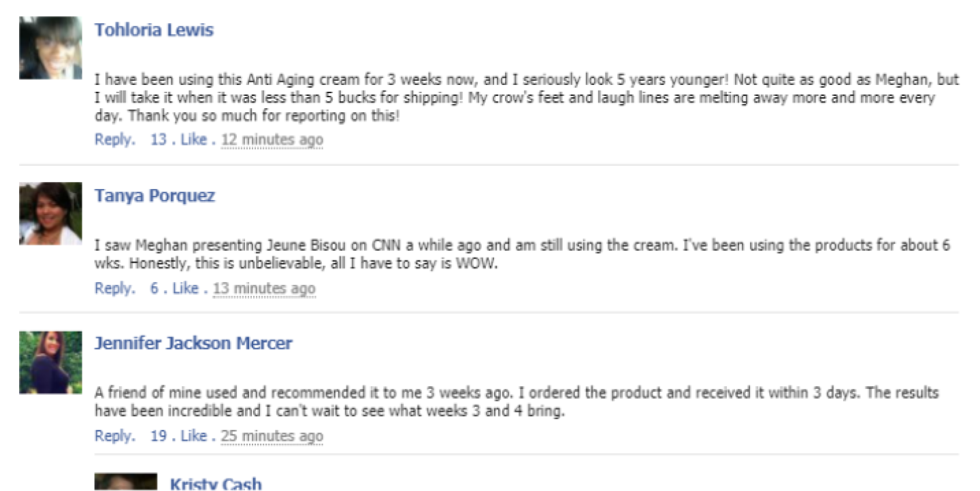This screenshot has width=980, height=491.
Task: Click Tohloria Lewis's profile picture
Action: (x=50, y=48)
